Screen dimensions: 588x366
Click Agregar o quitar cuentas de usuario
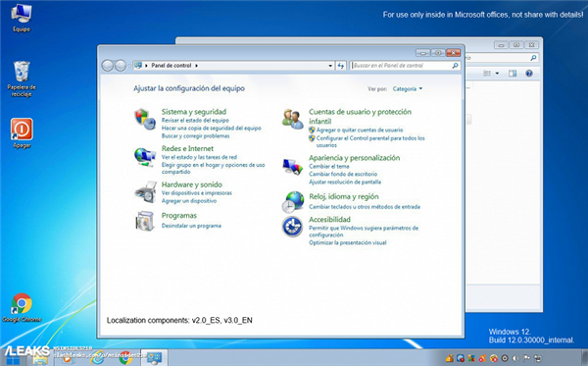point(360,130)
